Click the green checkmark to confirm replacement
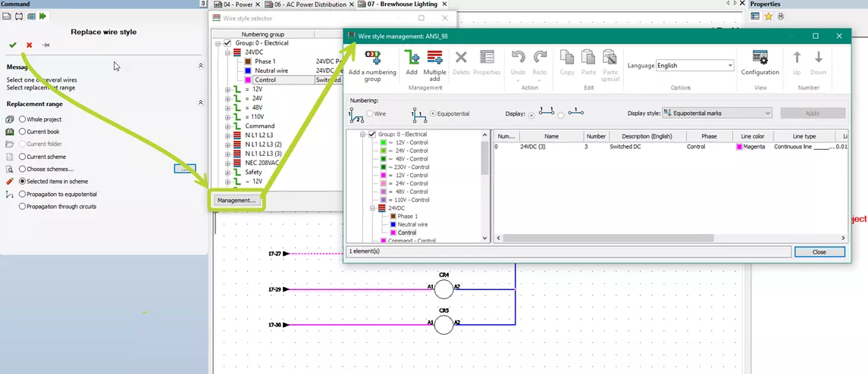The image size is (868, 374). tap(12, 45)
